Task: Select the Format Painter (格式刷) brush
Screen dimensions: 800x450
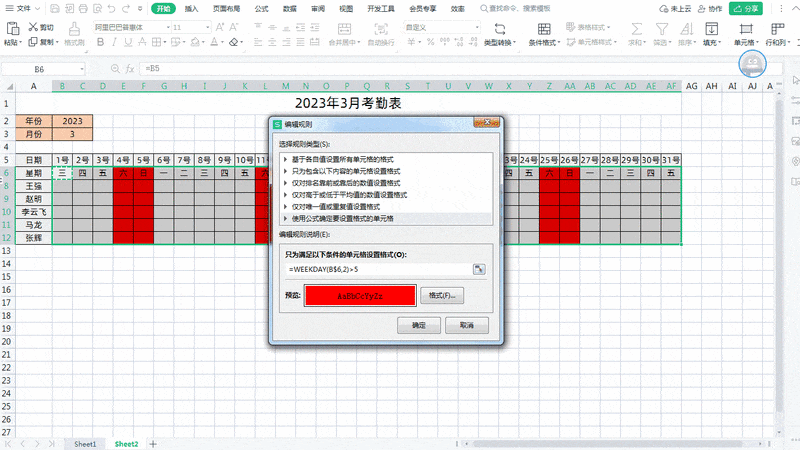Action: (x=74, y=29)
